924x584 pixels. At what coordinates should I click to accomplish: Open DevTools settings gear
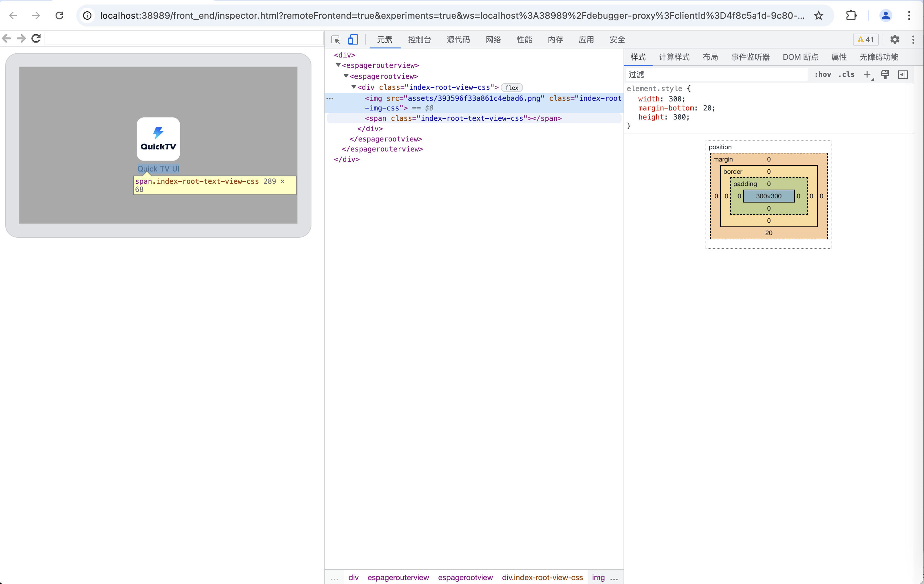click(x=895, y=39)
